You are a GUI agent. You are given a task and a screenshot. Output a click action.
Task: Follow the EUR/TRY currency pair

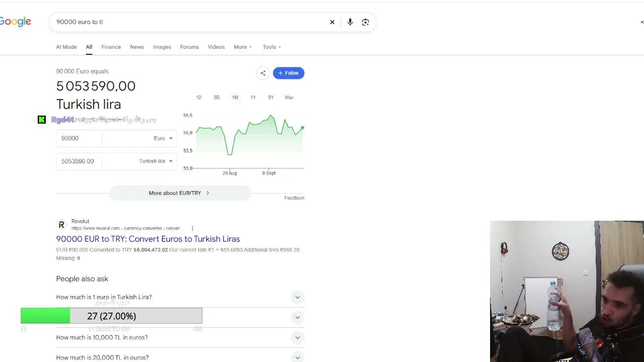click(289, 73)
